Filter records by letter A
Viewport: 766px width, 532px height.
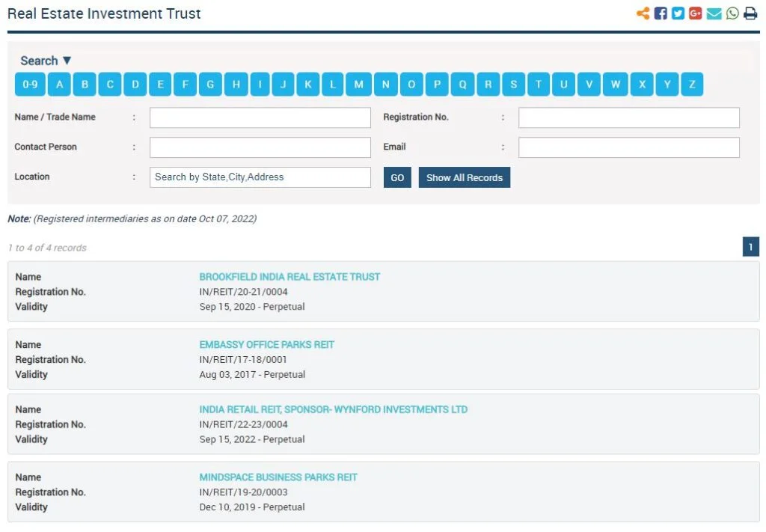[x=60, y=84]
